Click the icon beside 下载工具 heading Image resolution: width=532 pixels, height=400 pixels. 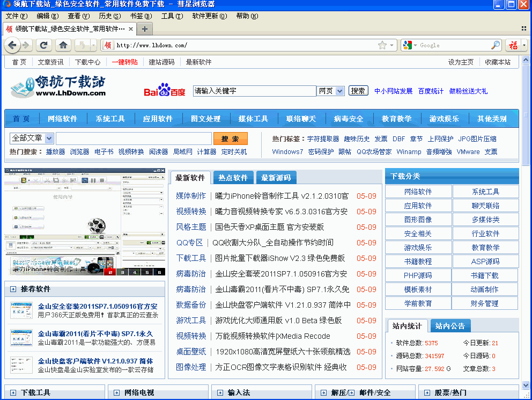[13, 392]
